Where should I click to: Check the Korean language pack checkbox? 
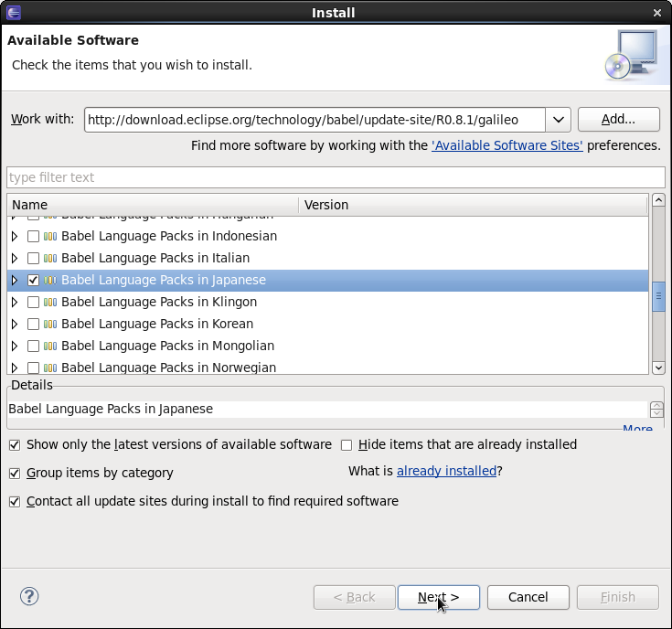[x=33, y=324]
